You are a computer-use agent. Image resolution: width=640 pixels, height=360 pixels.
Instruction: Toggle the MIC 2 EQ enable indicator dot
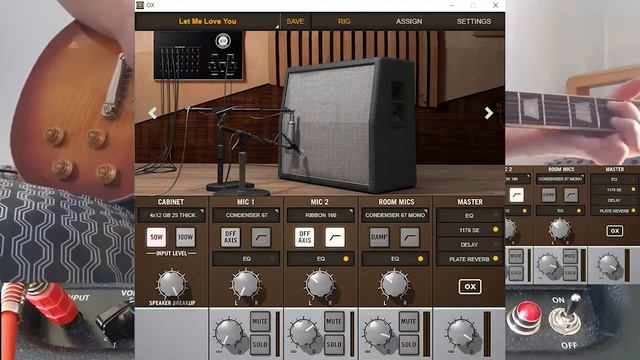tap(346, 259)
